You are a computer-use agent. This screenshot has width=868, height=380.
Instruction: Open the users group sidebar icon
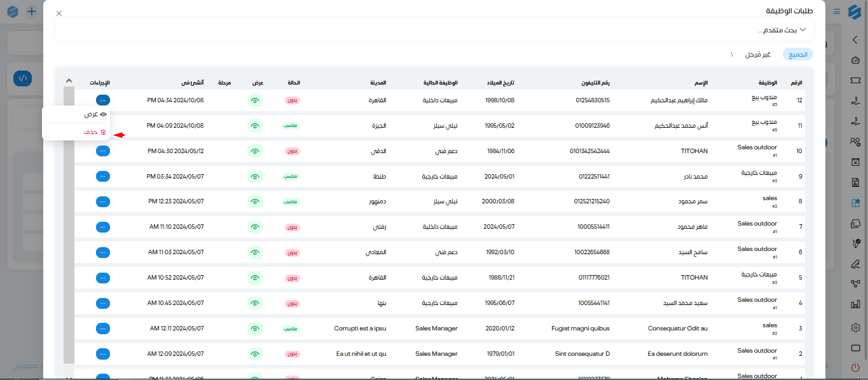pyautogui.click(x=855, y=142)
